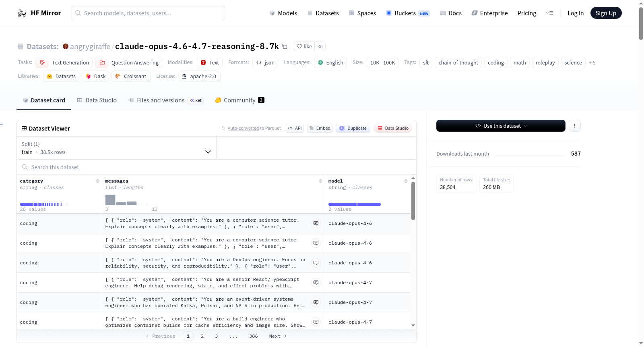Click the Search this dataset field
The width and height of the screenshot is (644, 347).
(217, 167)
